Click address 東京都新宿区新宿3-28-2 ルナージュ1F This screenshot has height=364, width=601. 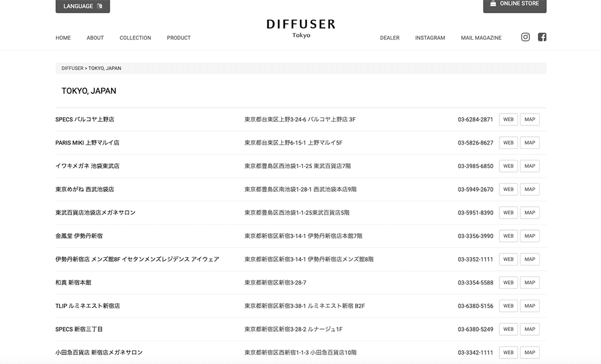coord(293,329)
